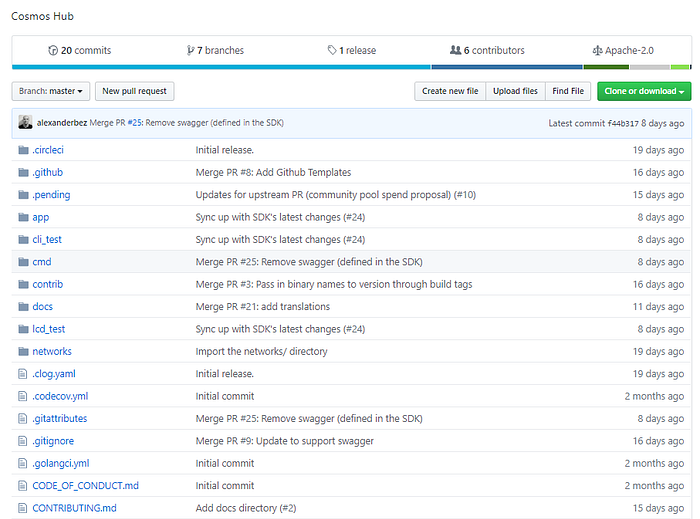
Task: Click the lcd_test folder icon
Action: pos(23,329)
